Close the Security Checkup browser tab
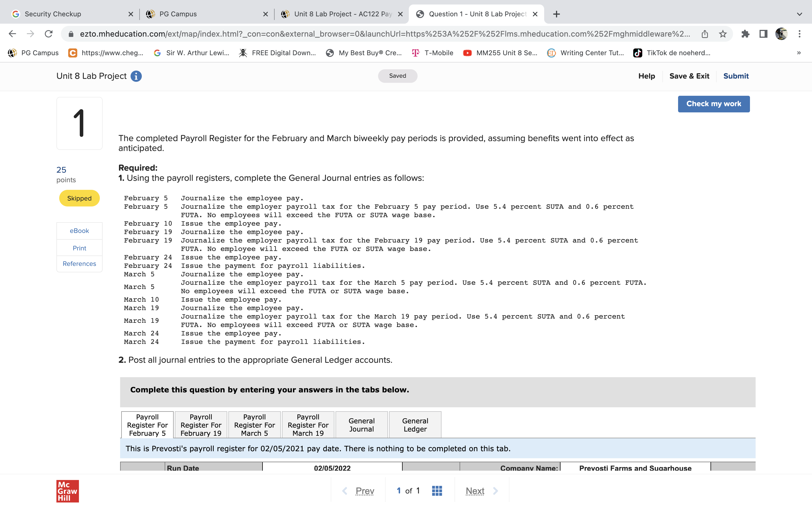 point(131,14)
